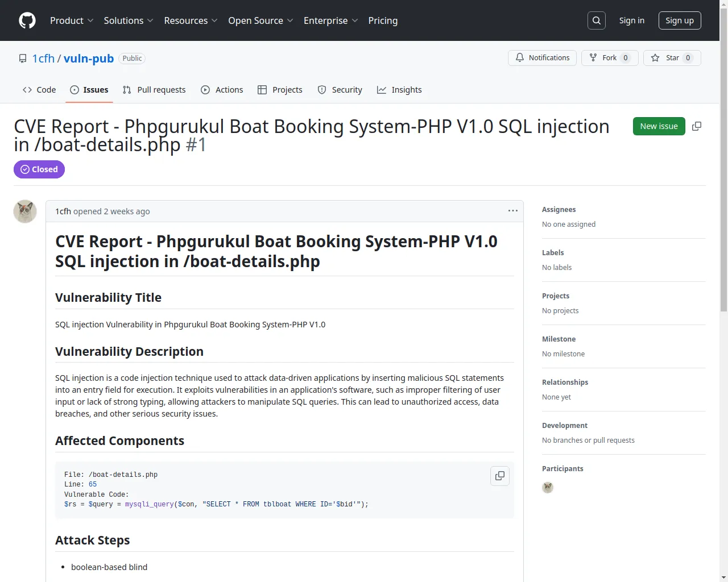Click the Vulnerability Title heading

108,297
